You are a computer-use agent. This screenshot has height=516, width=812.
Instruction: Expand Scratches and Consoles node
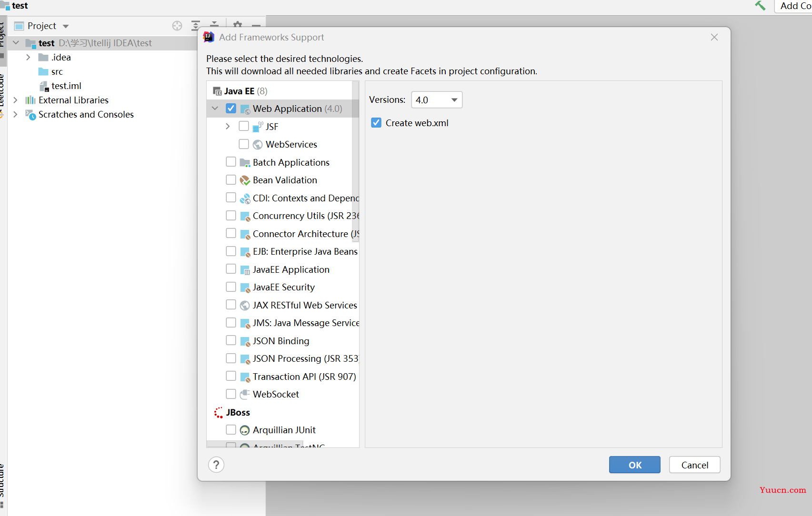[15, 114]
